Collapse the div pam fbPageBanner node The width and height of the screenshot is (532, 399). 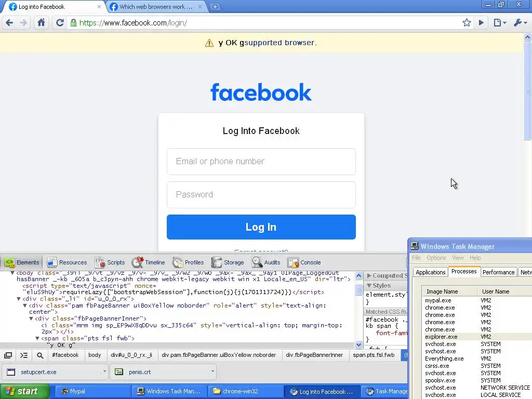pos(25,305)
